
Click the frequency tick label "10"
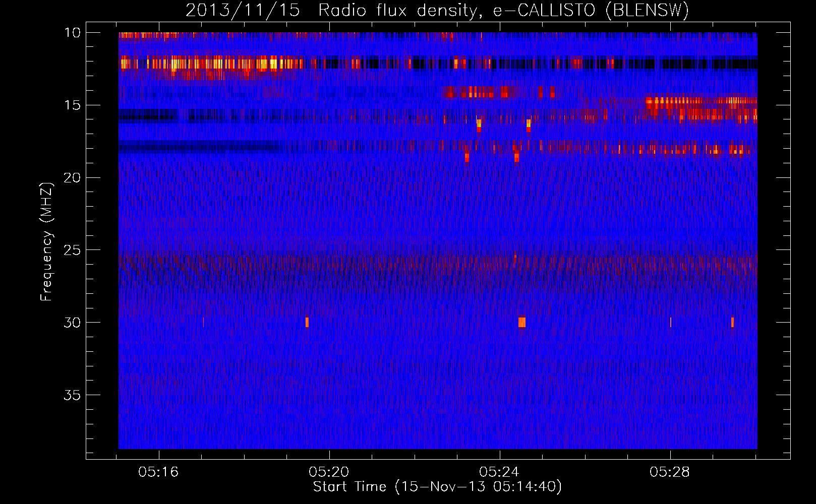[x=72, y=33]
